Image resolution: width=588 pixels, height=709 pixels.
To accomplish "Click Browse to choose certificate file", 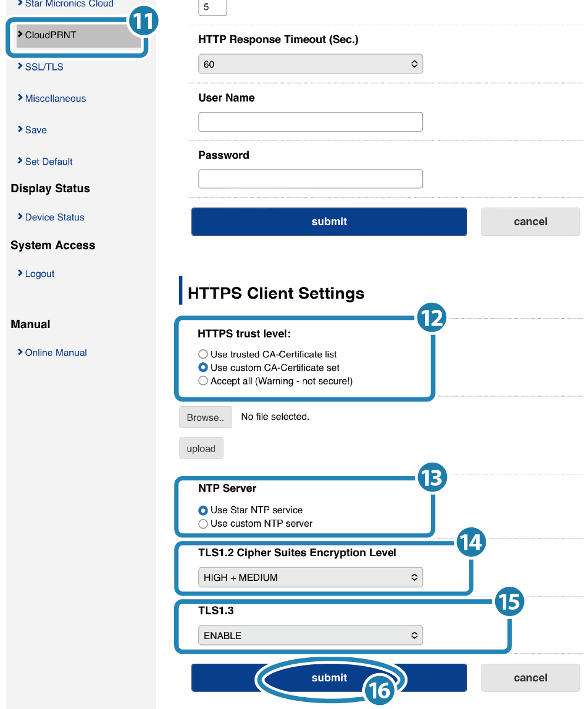I will point(205,417).
